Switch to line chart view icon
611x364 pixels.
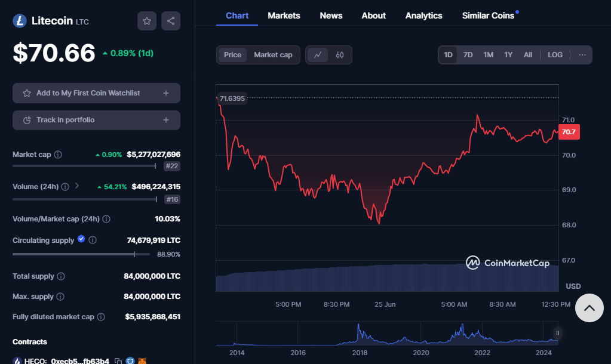point(318,55)
